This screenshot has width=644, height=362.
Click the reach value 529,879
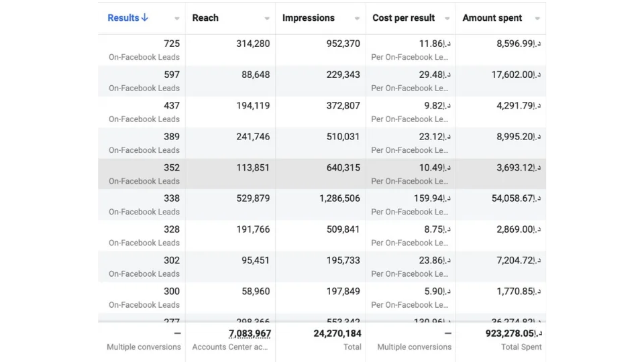click(253, 198)
